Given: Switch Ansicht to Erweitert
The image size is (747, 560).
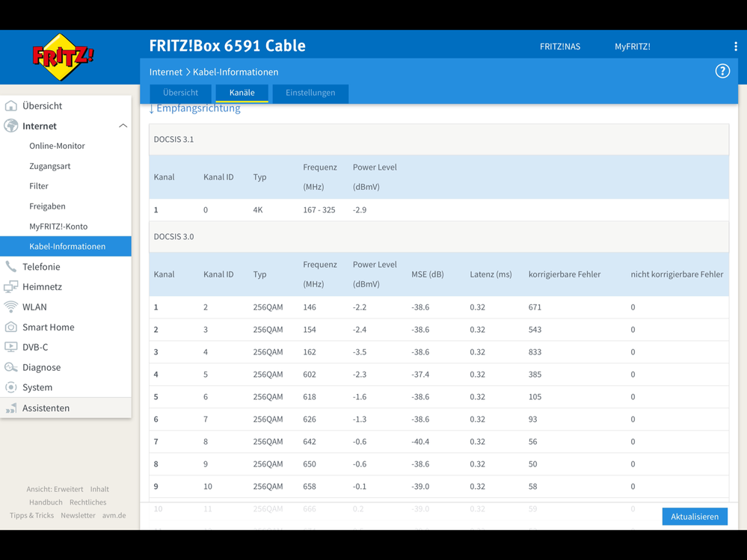Looking at the screenshot, I should pos(69,489).
